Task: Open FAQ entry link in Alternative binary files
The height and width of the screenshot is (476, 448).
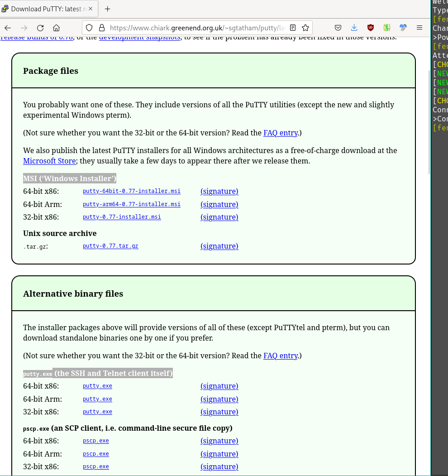Action: coord(281,356)
